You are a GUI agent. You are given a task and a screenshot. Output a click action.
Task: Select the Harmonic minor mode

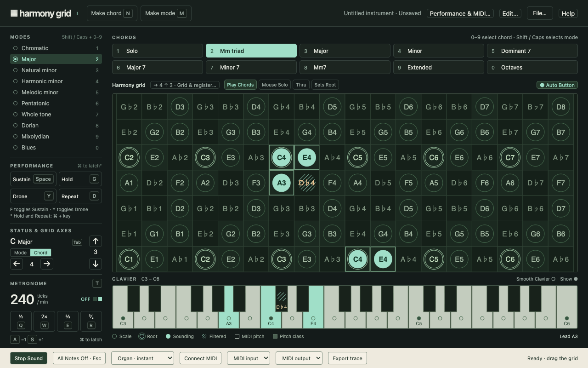56,81
